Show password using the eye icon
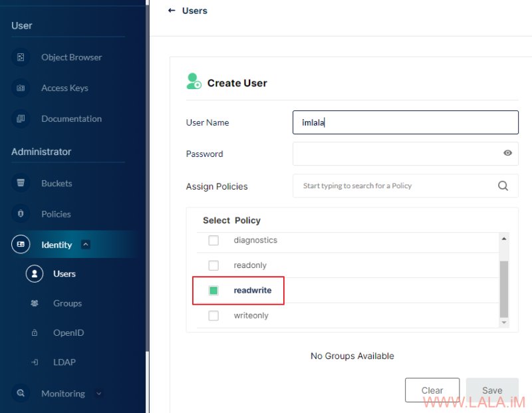 pyautogui.click(x=507, y=153)
